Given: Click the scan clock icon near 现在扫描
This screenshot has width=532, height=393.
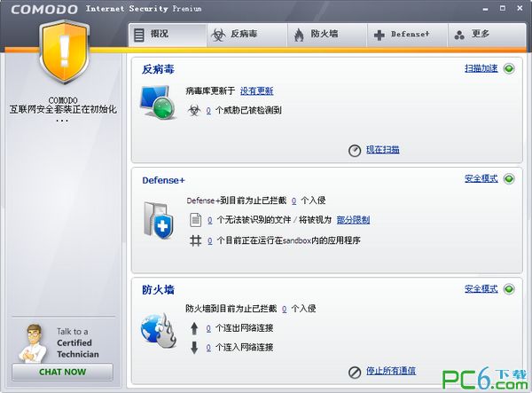Looking at the screenshot, I should coord(355,150).
